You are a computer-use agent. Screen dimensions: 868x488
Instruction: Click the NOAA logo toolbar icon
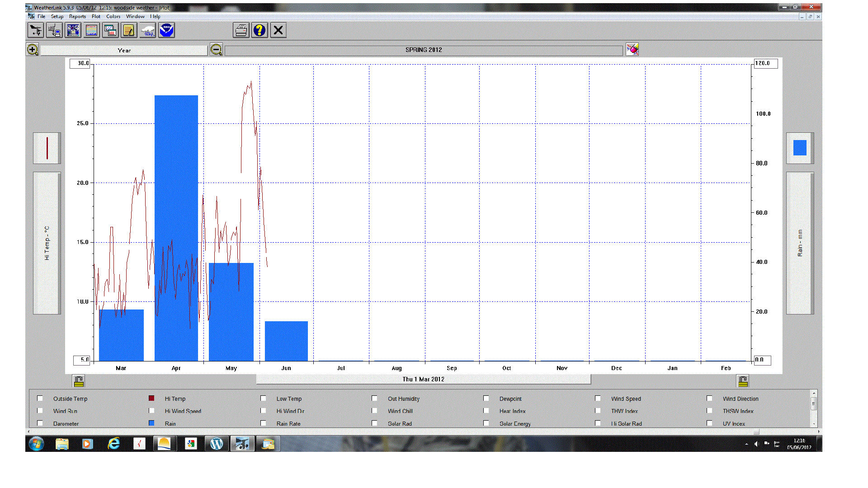166,31
